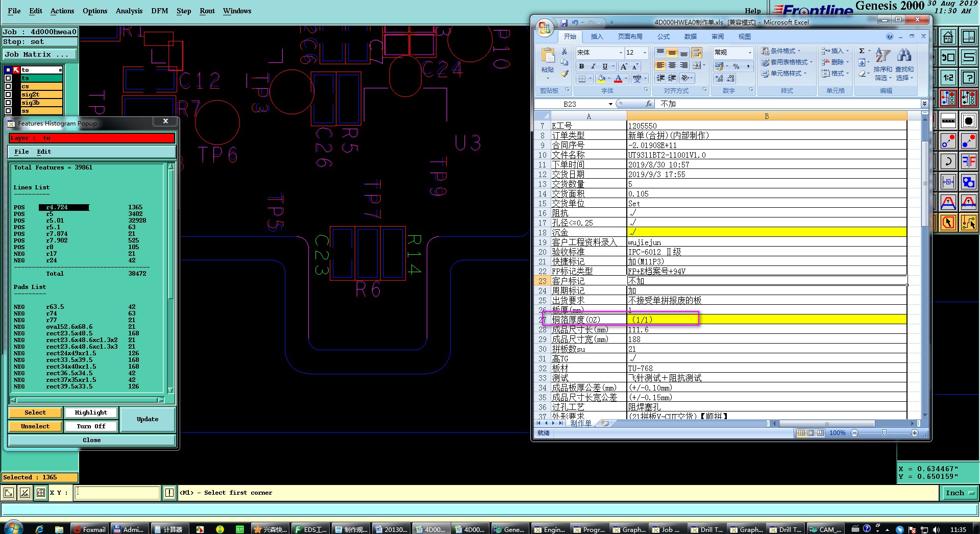The height and width of the screenshot is (534, 980).
Task: Click the Job Matrix button
Action: tap(40, 55)
